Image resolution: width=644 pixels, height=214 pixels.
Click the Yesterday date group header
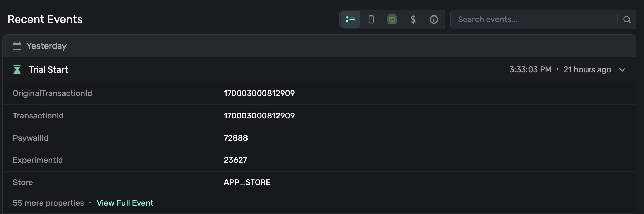(47, 46)
